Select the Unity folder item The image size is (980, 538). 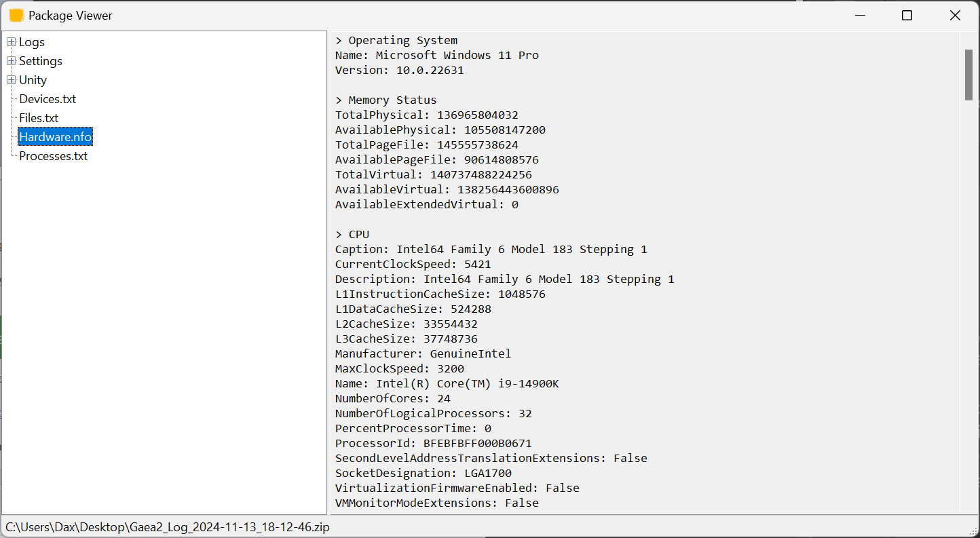point(33,80)
